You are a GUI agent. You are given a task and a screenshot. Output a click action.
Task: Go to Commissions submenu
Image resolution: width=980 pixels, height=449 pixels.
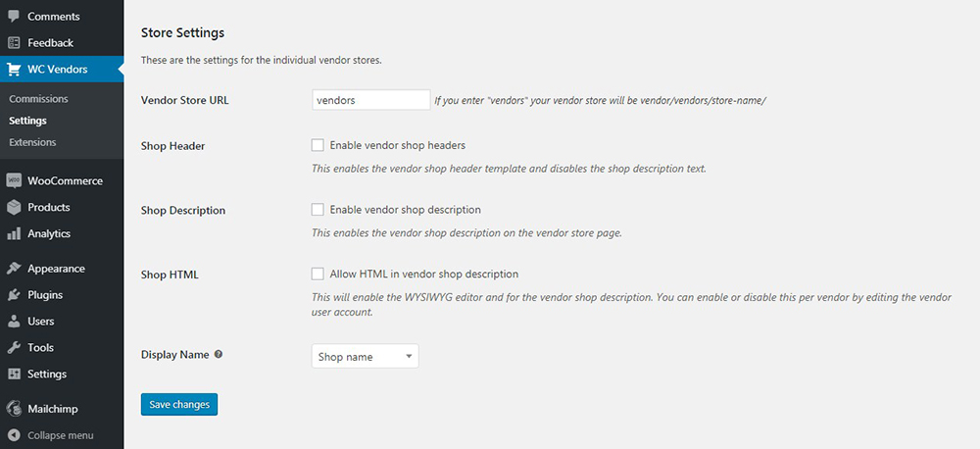coord(39,99)
